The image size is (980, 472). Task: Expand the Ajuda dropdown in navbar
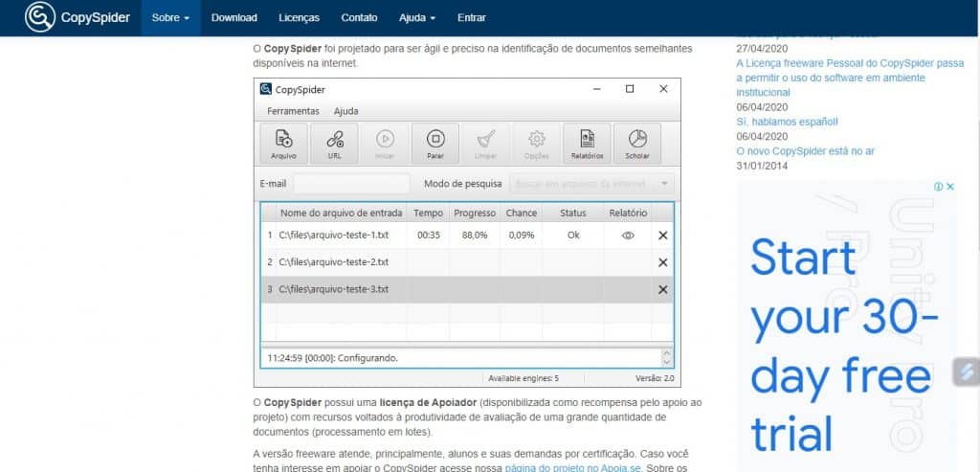pyautogui.click(x=417, y=17)
